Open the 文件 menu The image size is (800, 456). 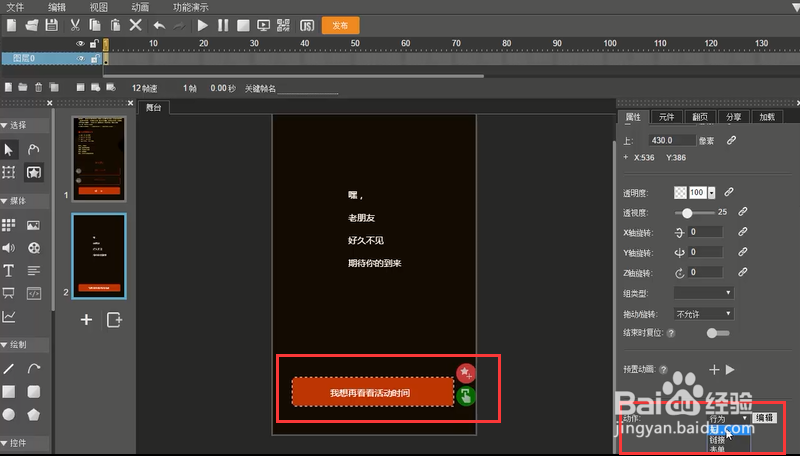click(15, 7)
